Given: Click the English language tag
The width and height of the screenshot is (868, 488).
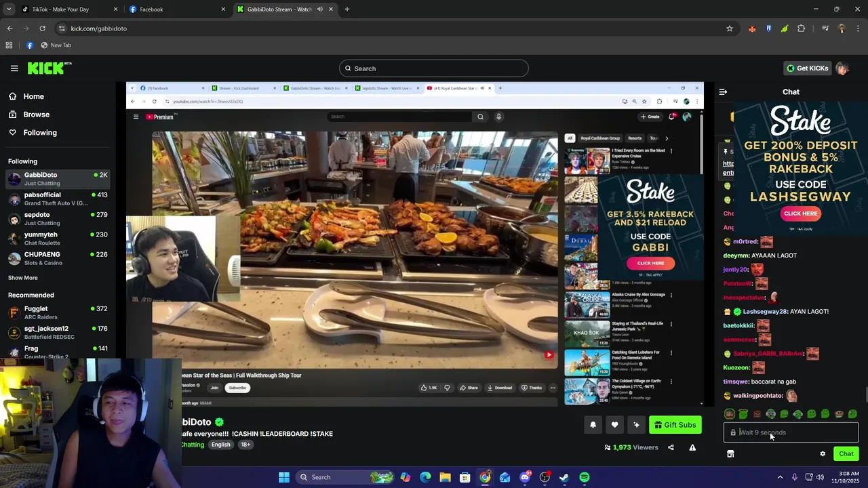Looking at the screenshot, I should coord(220,445).
